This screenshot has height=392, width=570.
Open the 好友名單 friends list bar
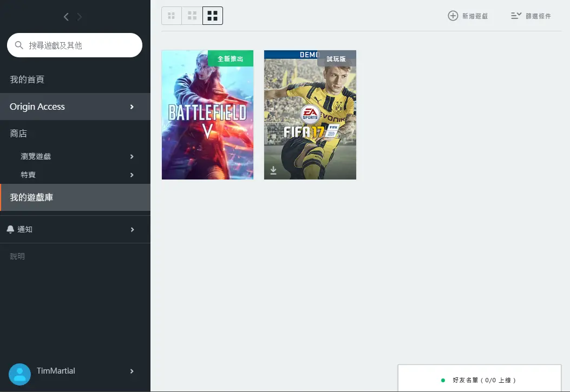(x=480, y=378)
